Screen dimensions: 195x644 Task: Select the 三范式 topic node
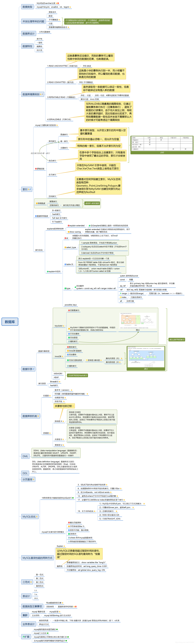tap(26, 582)
